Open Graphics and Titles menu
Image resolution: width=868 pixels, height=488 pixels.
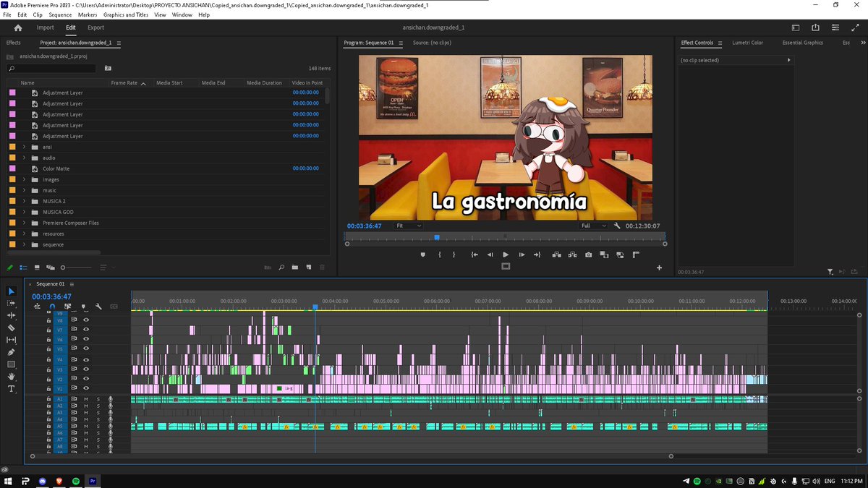[126, 14]
